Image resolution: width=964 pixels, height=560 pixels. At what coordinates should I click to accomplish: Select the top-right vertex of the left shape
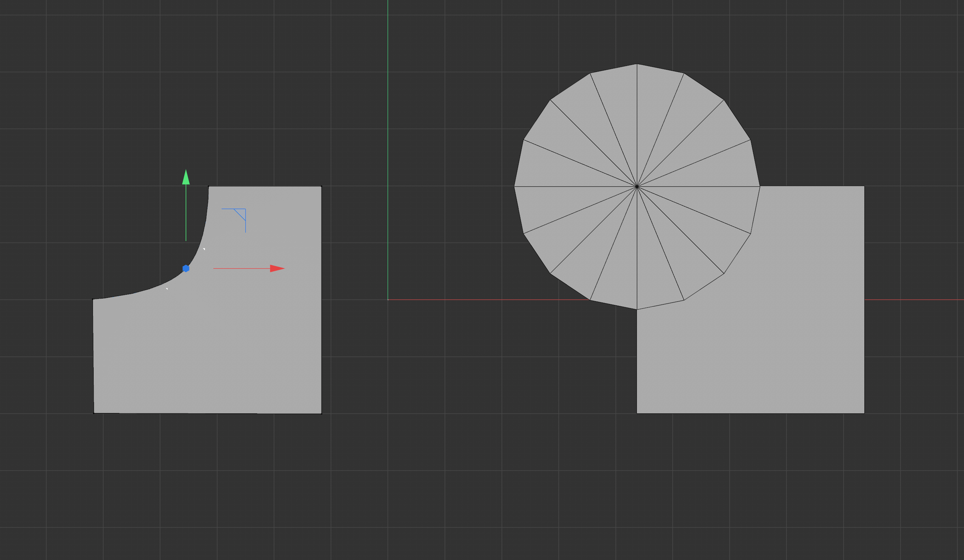point(321,186)
